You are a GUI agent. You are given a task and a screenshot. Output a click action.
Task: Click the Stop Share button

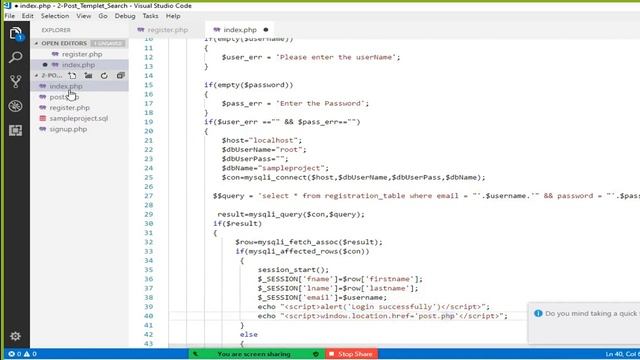(351, 354)
